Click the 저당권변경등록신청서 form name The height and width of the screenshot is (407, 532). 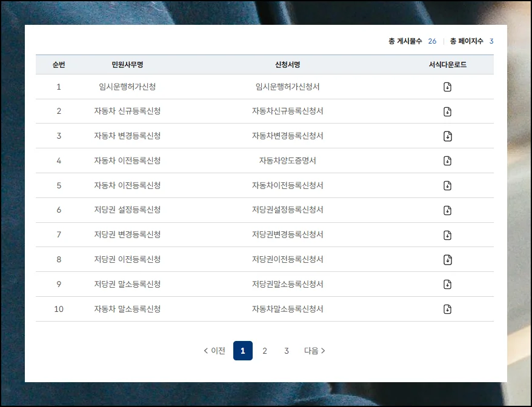coord(287,234)
